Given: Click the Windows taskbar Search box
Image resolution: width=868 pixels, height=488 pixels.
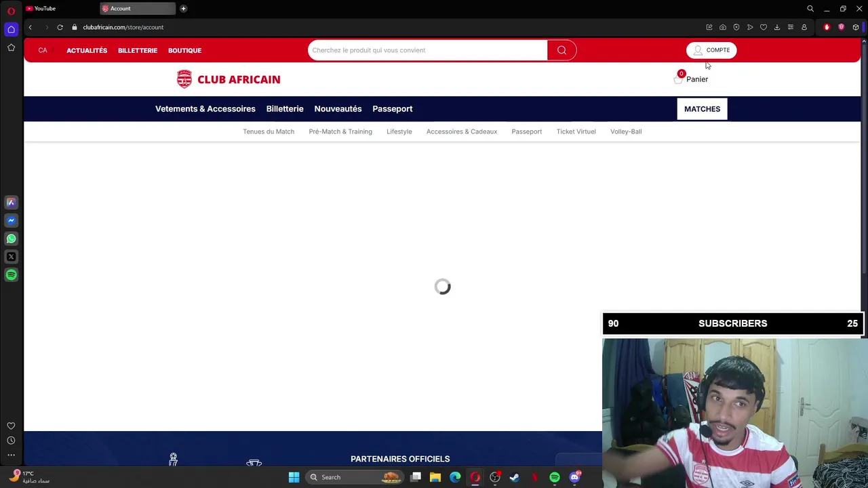Looking at the screenshot, I should click(353, 477).
